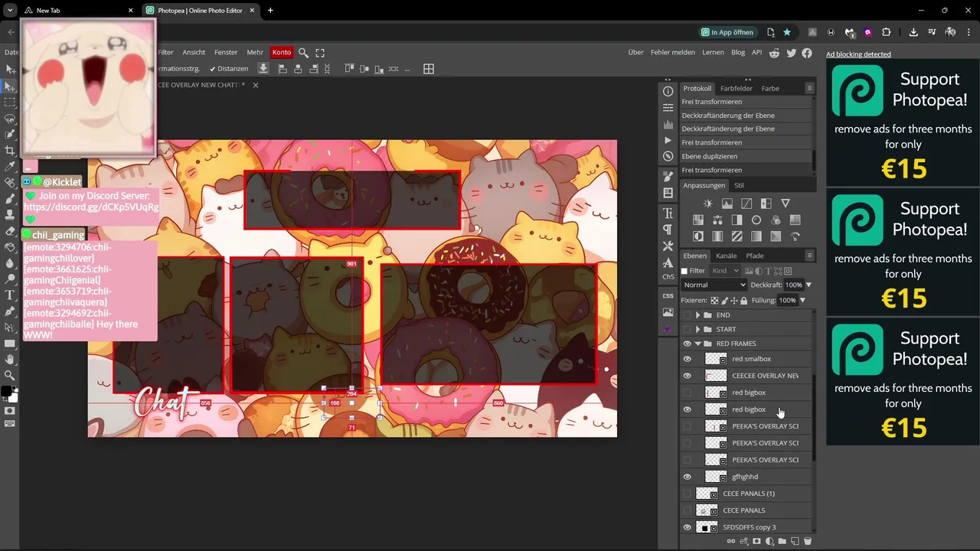Show the START folder
The image size is (980, 551).
tap(687, 329)
